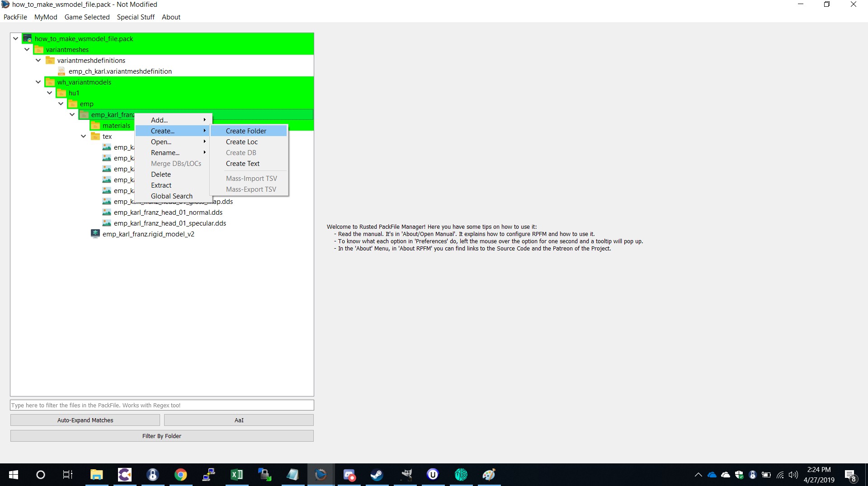This screenshot has width=868, height=486.
Task: Choose Create Folder from submenu
Action: coord(249,131)
